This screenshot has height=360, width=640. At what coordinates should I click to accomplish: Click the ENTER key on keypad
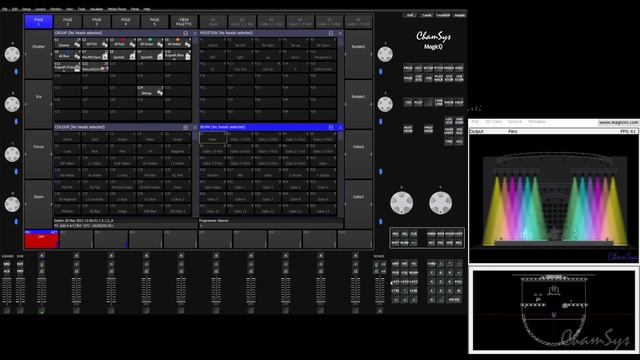tap(454, 300)
